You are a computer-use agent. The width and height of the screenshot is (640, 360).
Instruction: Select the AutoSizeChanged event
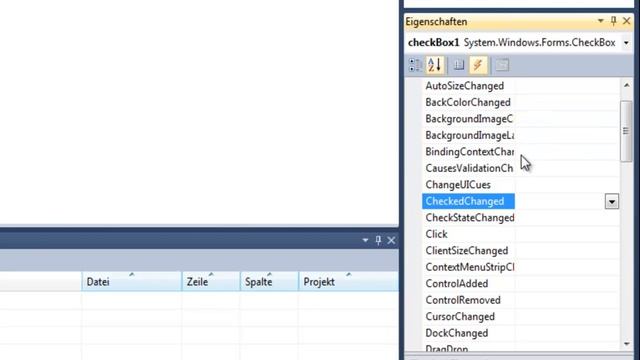click(x=464, y=86)
